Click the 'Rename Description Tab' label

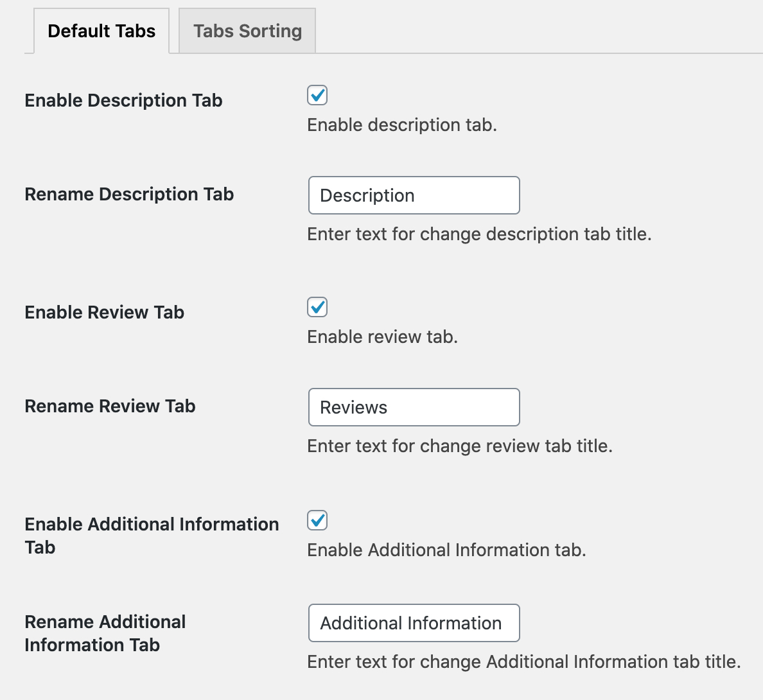130,194
